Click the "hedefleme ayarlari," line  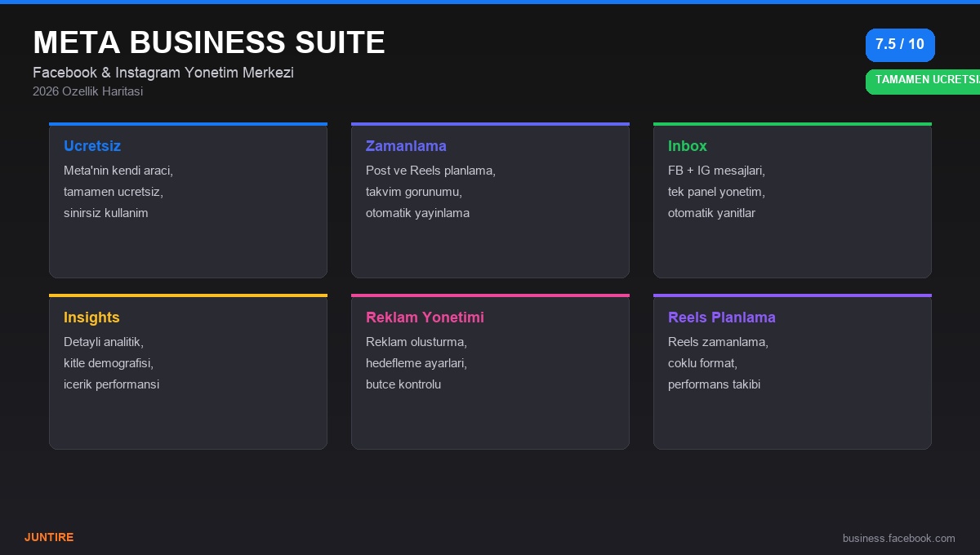(x=416, y=363)
